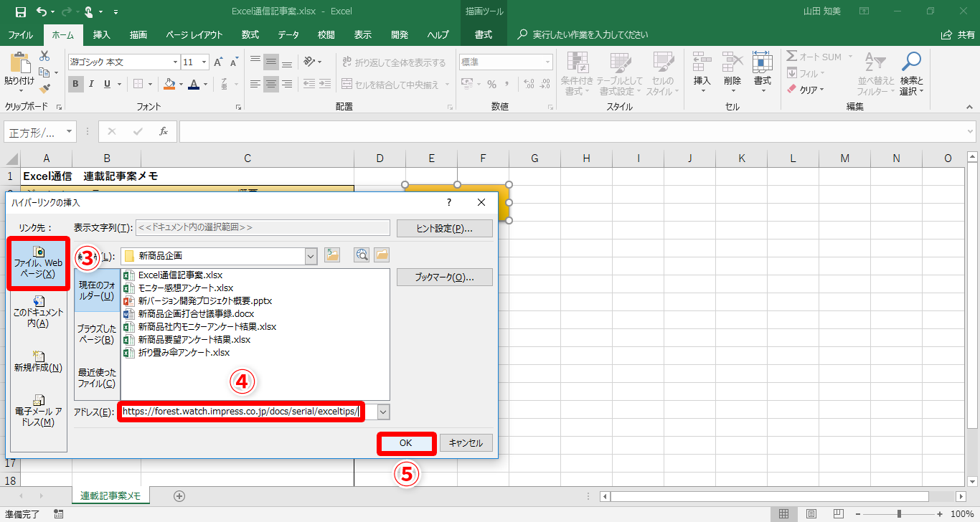The height and width of the screenshot is (522, 980).
Task: Click the Insert cells icon
Action: (702, 62)
